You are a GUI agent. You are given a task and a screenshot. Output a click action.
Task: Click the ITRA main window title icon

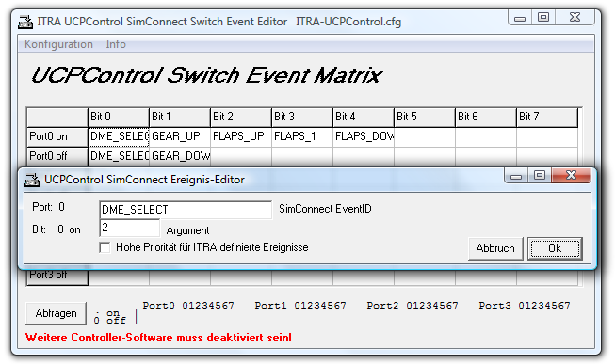click(25, 22)
